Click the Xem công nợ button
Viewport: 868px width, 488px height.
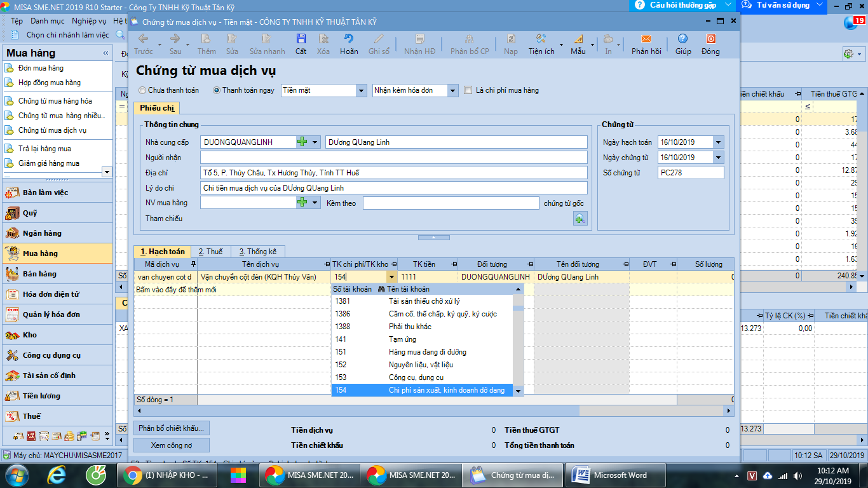pyautogui.click(x=172, y=445)
